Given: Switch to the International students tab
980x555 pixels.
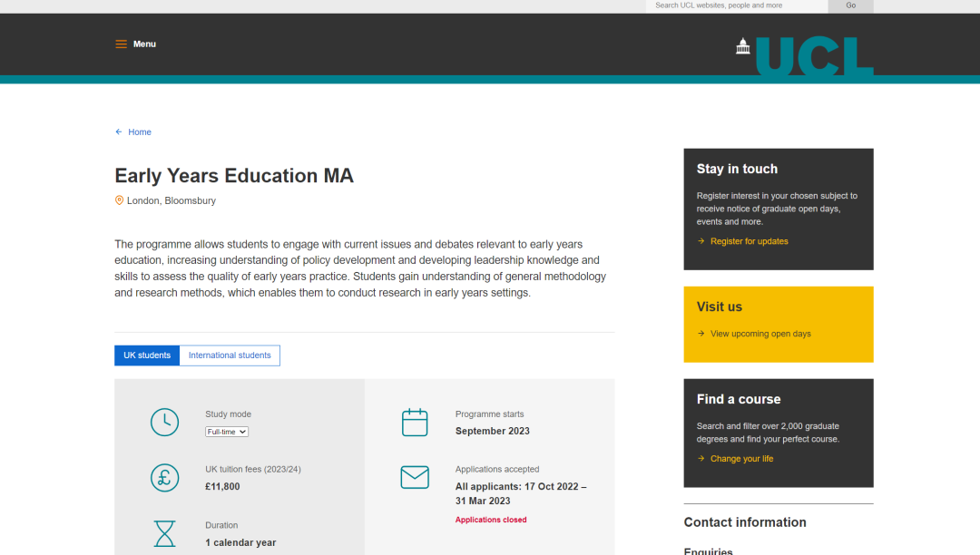Looking at the screenshot, I should tap(230, 355).
